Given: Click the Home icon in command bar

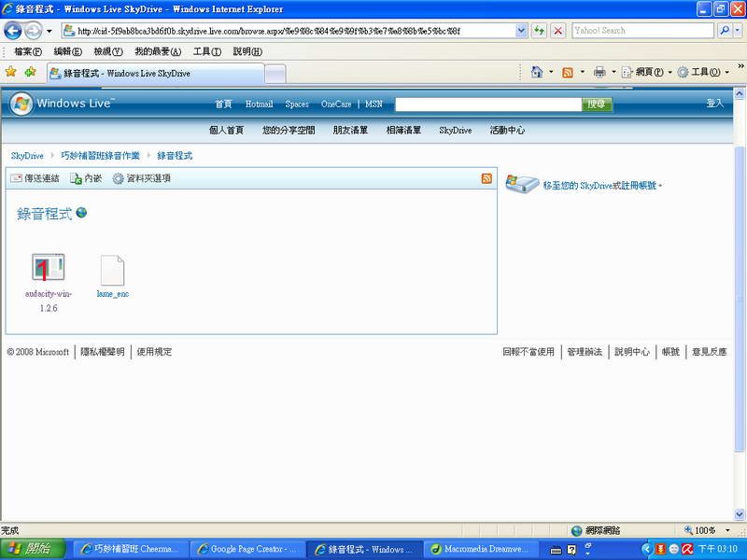Looking at the screenshot, I should tap(537, 72).
